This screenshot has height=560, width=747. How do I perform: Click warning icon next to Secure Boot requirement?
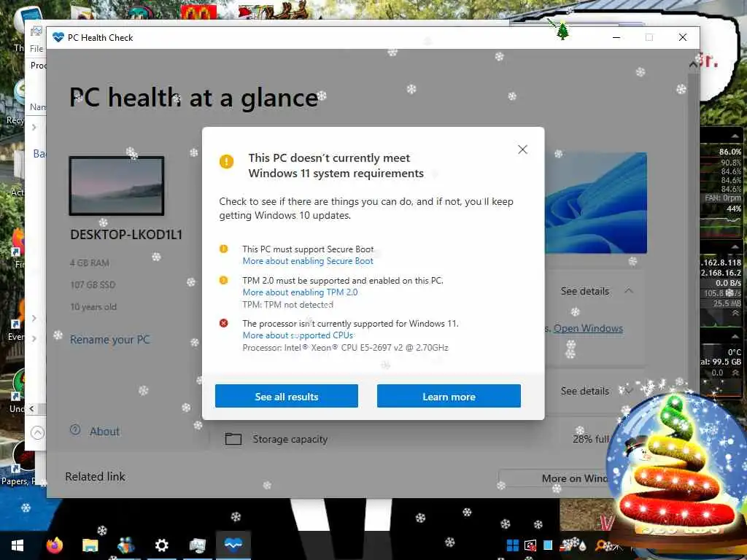coord(223,249)
